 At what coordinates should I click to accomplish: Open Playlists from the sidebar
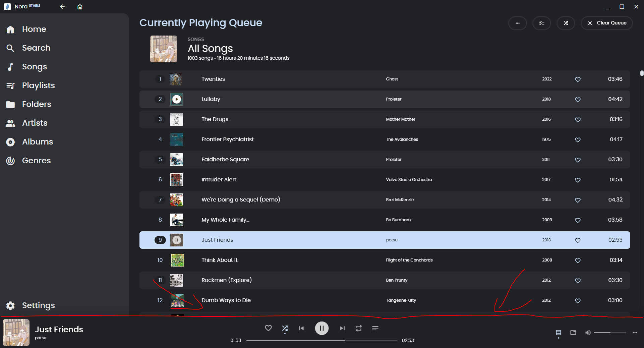pos(38,85)
